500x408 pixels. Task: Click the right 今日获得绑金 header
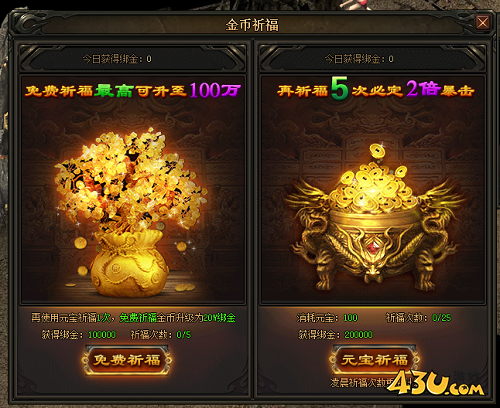pyautogui.click(x=359, y=59)
